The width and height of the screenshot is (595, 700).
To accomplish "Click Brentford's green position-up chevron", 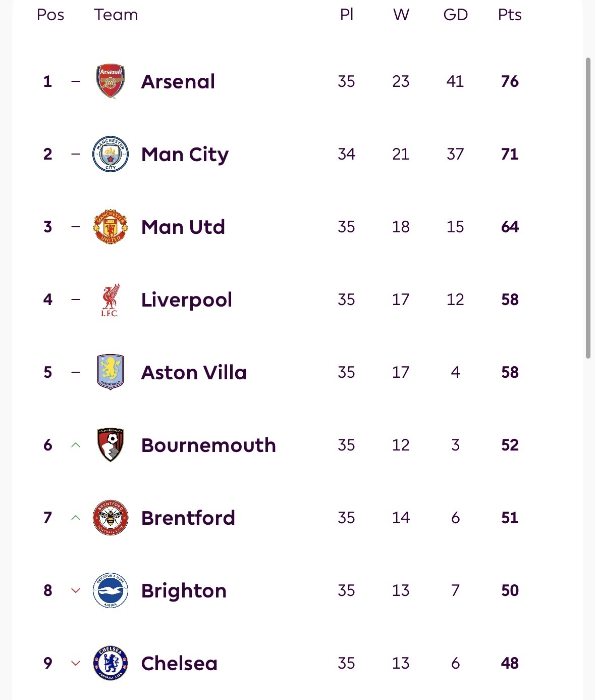I will [76, 518].
